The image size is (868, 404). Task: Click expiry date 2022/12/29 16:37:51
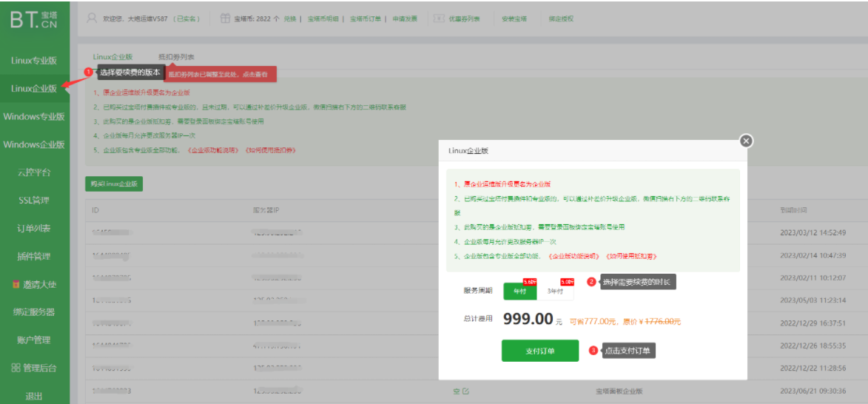click(813, 323)
